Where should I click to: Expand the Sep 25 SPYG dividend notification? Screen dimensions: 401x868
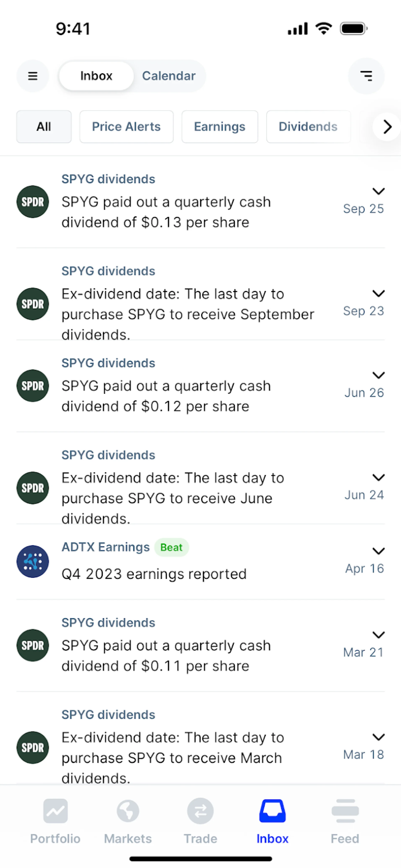click(x=378, y=191)
